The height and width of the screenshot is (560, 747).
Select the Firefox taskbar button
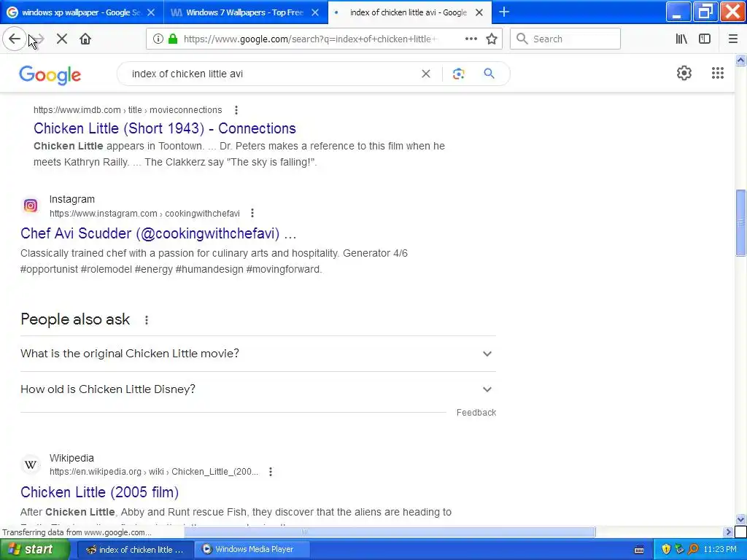pos(136,549)
